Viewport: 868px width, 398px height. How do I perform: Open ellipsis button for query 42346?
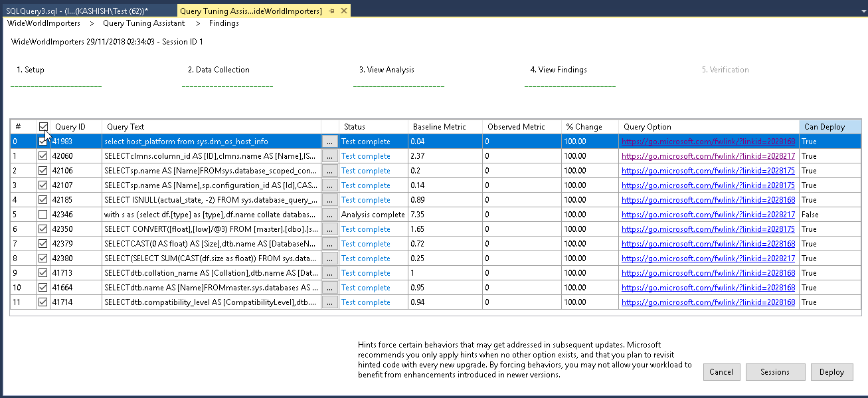(x=329, y=215)
